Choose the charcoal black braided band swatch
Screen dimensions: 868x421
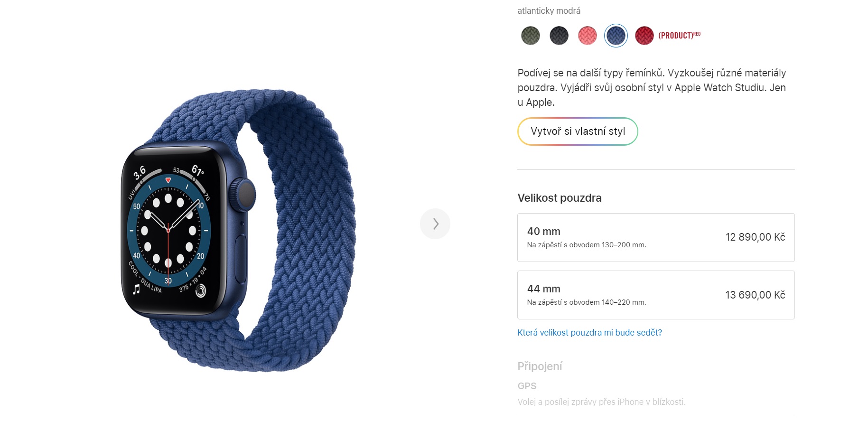coord(559,36)
